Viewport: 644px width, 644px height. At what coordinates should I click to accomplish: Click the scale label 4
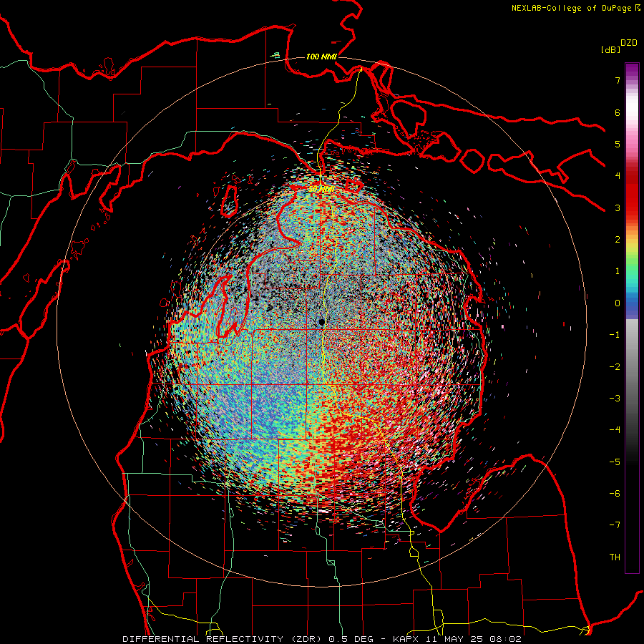[x=618, y=176]
